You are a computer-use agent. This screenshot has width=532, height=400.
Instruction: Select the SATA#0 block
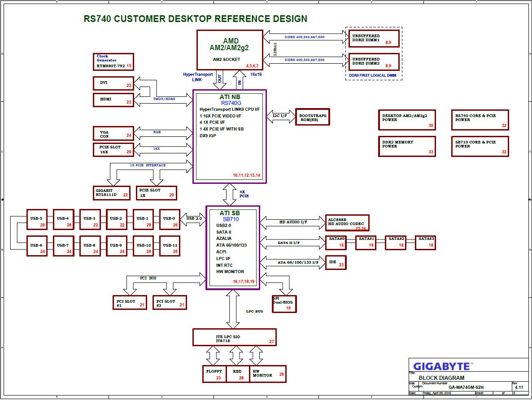(336, 243)
